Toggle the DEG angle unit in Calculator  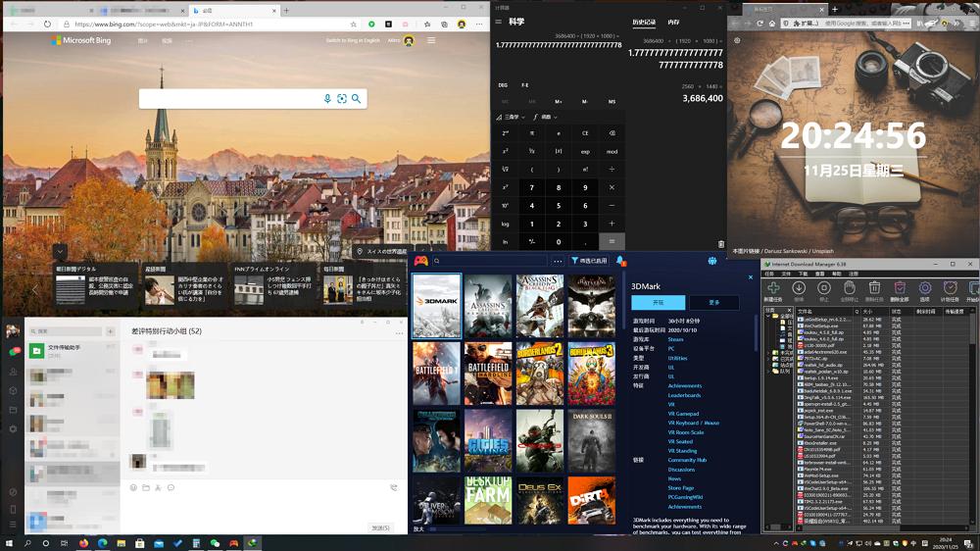point(504,85)
